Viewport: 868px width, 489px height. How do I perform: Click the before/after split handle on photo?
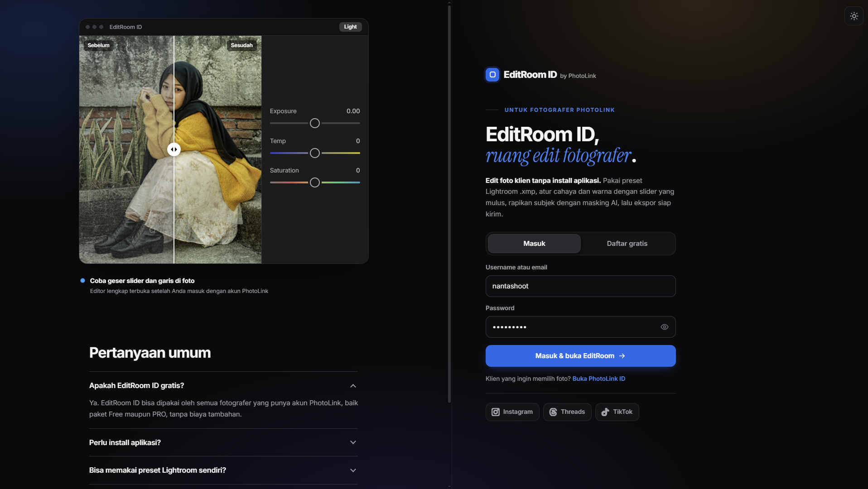(x=174, y=149)
